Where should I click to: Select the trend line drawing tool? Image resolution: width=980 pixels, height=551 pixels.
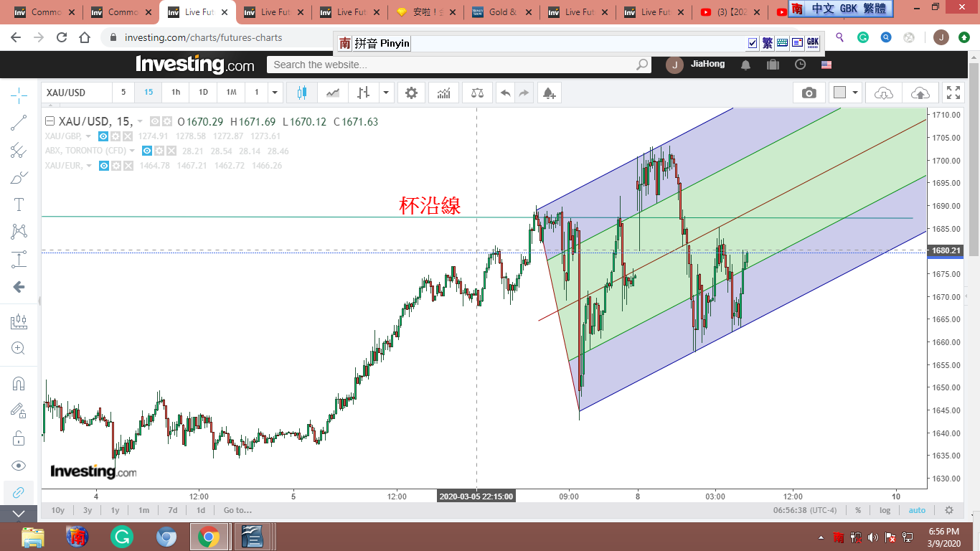click(x=19, y=123)
